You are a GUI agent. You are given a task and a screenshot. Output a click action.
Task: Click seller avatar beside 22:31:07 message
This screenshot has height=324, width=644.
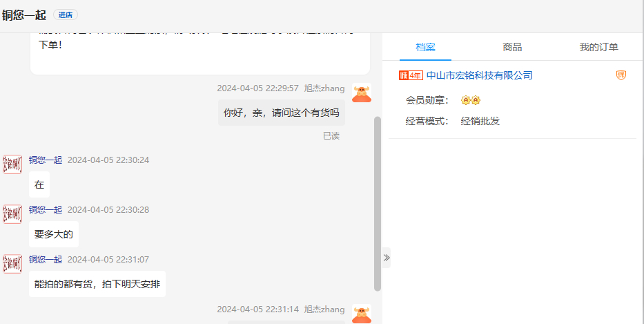pyautogui.click(x=12, y=264)
